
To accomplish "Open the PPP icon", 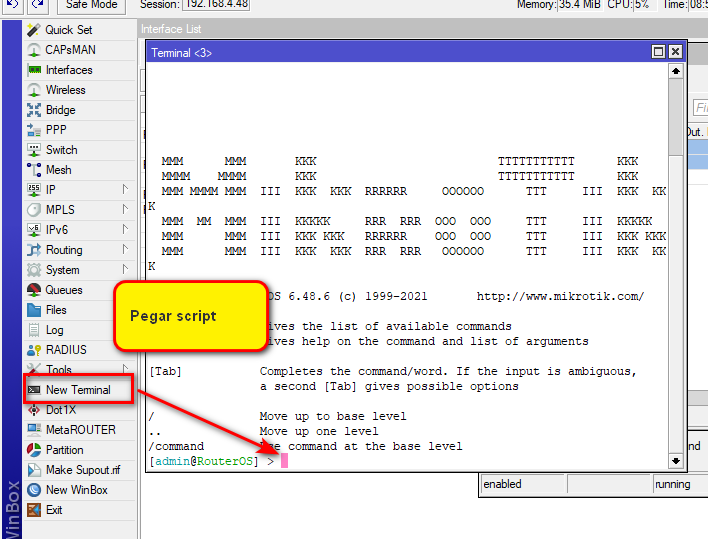I will [34, 130].
